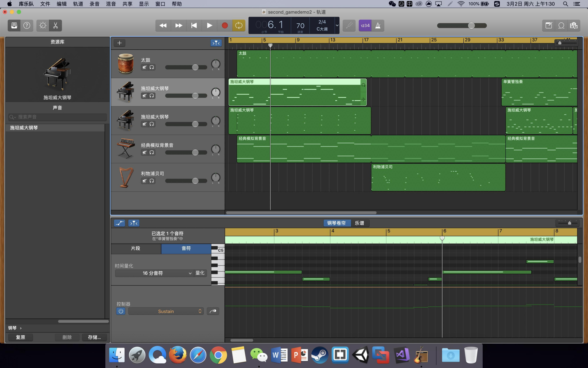Add a new track with plus button
Screen dimensions: 588x368
[119, 43]
